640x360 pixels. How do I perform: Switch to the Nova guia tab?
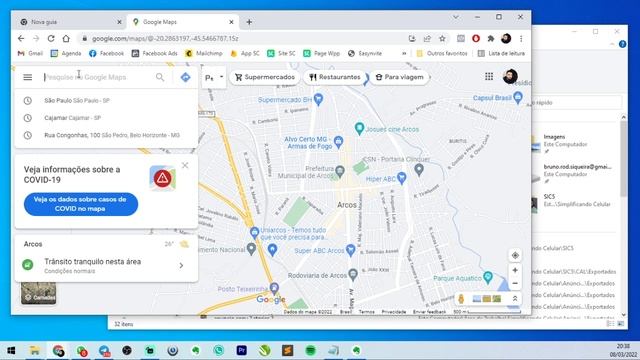click(69, 22)
